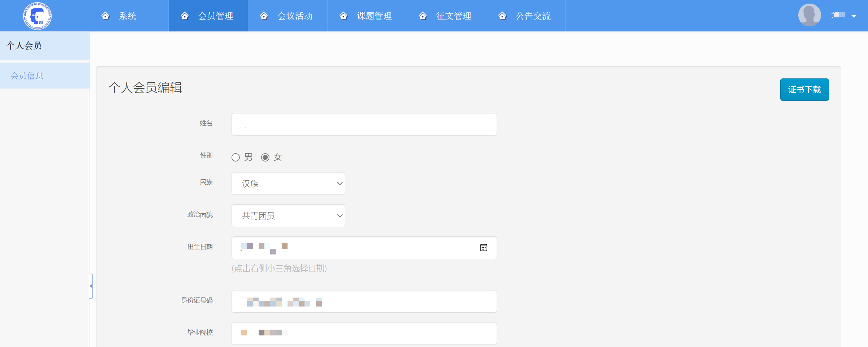Click the selected 共青团员 option area
This screenshot has width=868, height=347.
coord(258,216)
